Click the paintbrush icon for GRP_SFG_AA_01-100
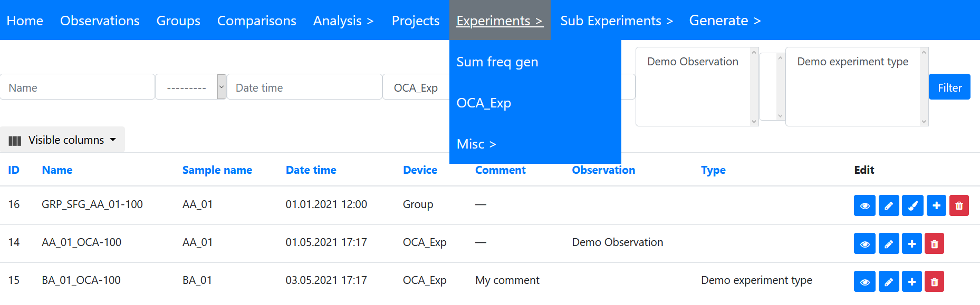The width and height of the screenshot is (980, 305). point(912,205)
